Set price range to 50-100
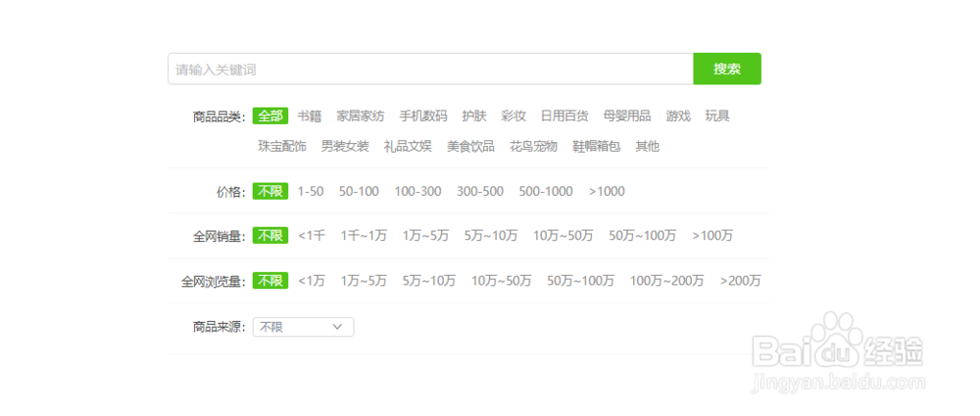This screenshot has width=980, height=416. tap(359, 191)
